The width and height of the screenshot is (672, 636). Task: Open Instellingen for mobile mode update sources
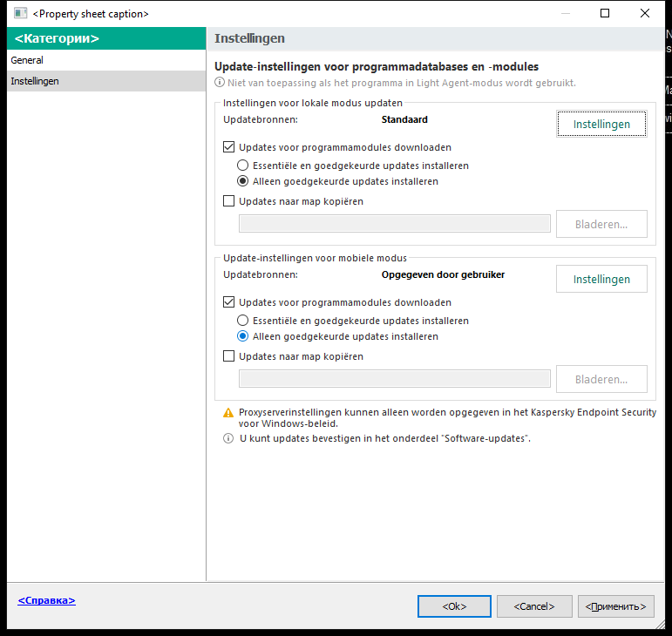tap(601, 280)
